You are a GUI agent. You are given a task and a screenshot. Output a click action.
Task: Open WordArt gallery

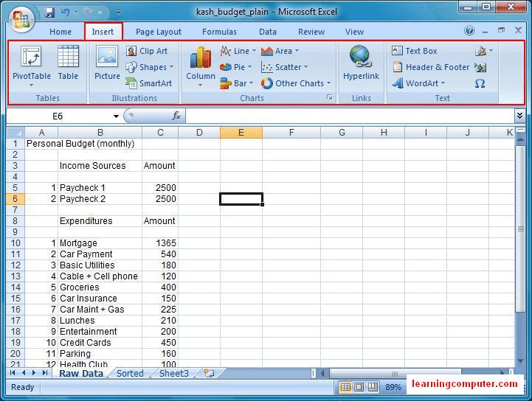[418, 83]
